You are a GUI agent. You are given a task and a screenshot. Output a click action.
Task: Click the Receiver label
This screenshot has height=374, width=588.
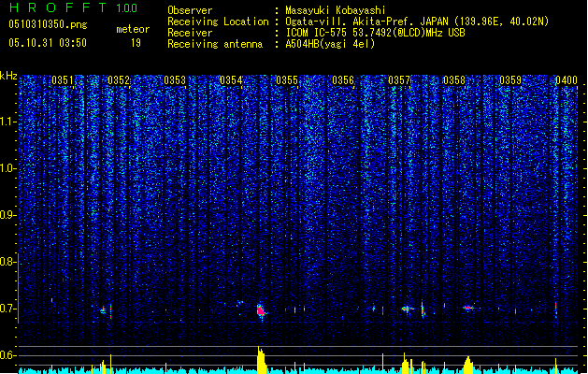pos(190,33)
